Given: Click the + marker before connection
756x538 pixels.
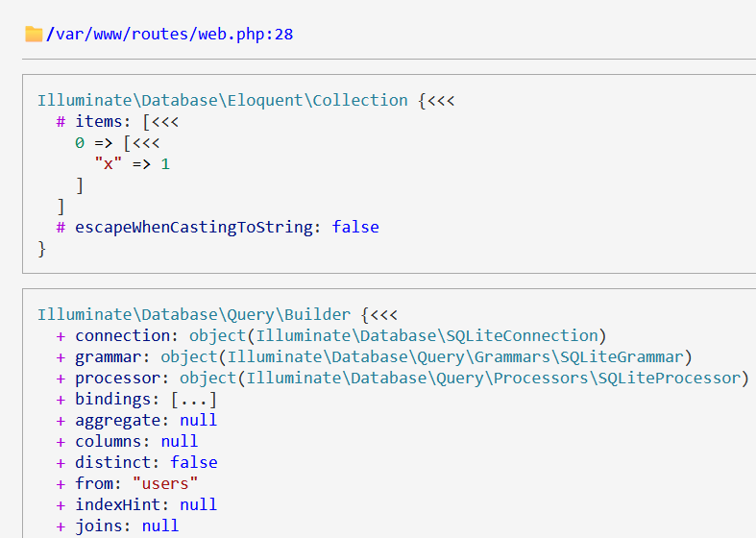Looking at the screenshot, I should coord(61,335).
